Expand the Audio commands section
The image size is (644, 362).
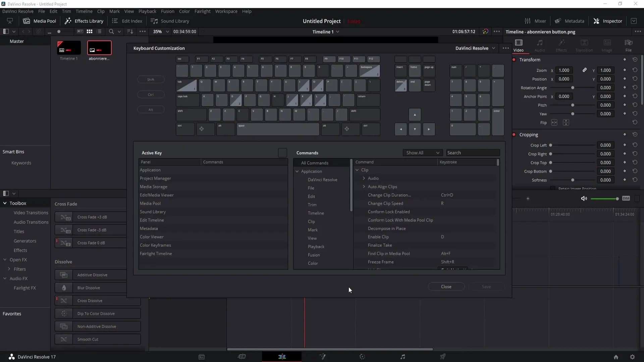pos(364,178)
